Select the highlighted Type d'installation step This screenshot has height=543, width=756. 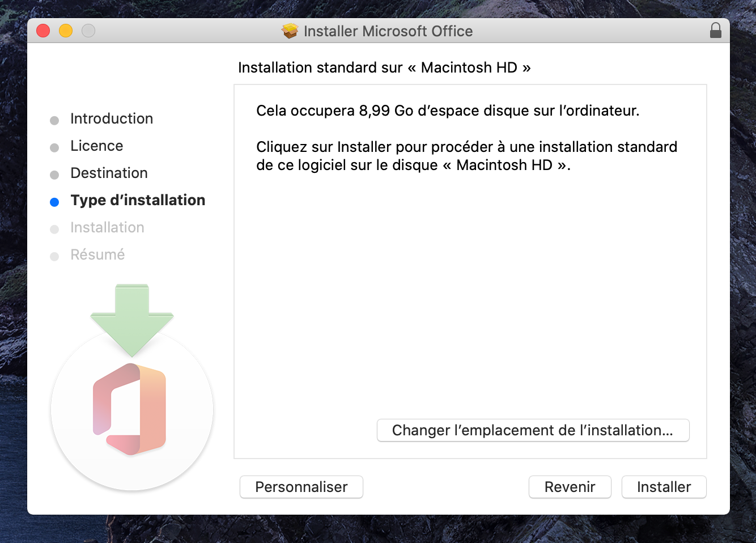tap(138, 200)
